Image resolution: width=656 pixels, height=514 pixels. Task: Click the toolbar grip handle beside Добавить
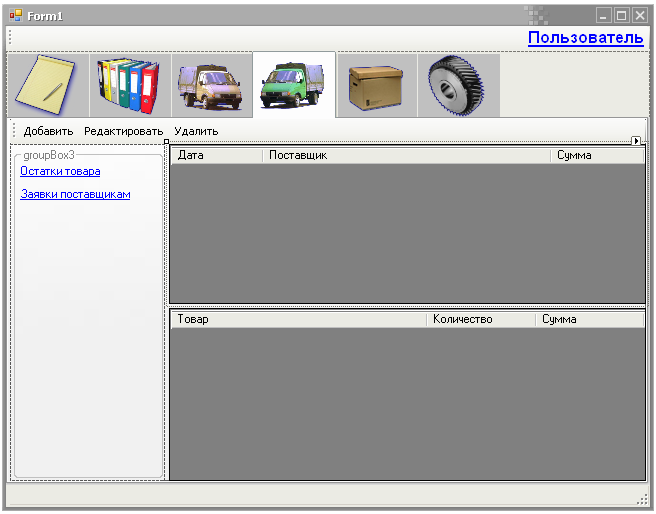(14, 131)
